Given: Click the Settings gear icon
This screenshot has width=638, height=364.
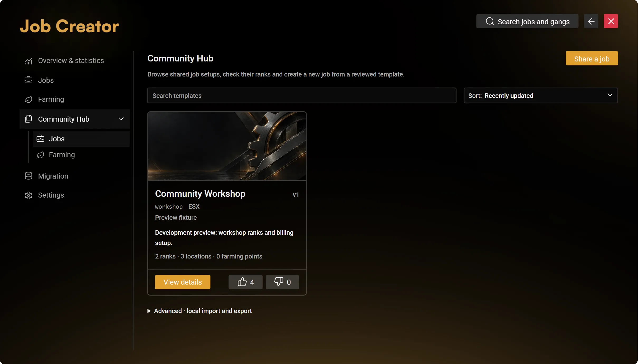Looking at the screenshot, I should pos(28,195).
